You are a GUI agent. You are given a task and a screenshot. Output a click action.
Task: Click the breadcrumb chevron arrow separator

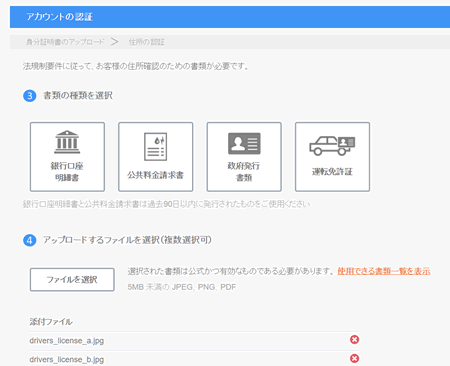(115, 42)
